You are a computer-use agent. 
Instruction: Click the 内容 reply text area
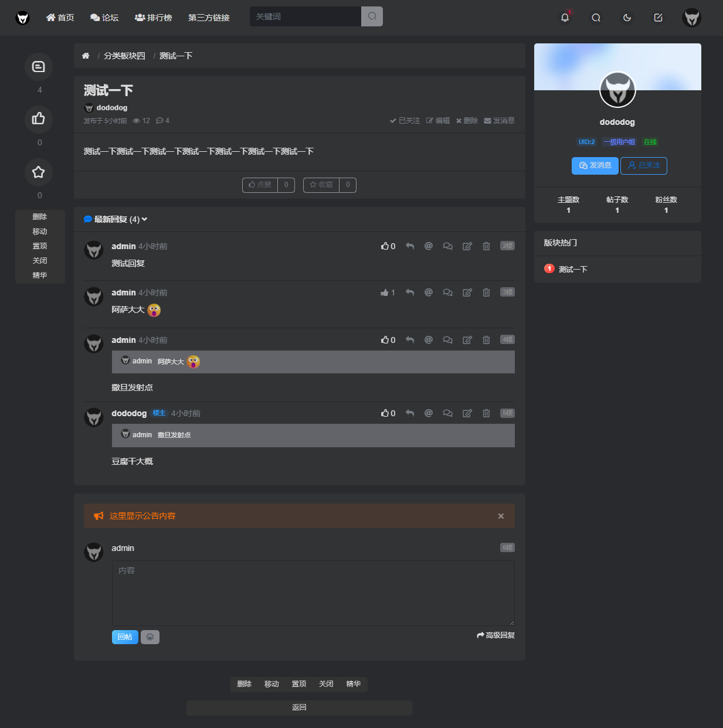(x=313, y=593)
